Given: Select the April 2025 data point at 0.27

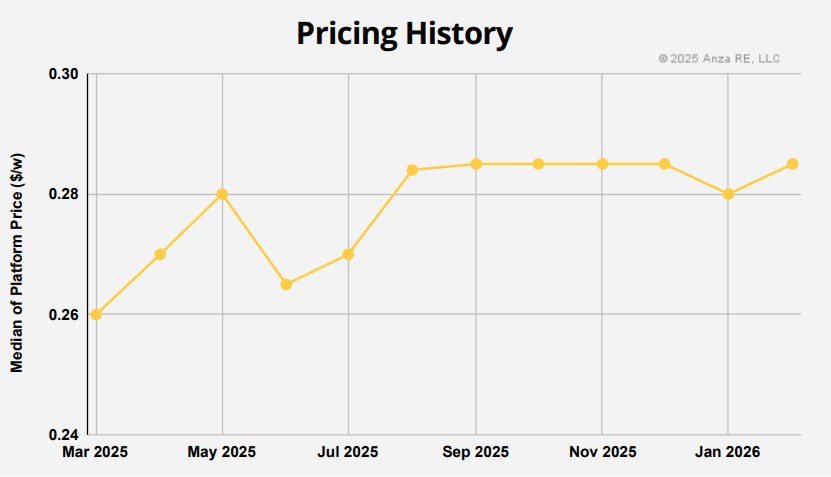Looking at the screenshot, I should pyautogui.click(x=160, y=254).
